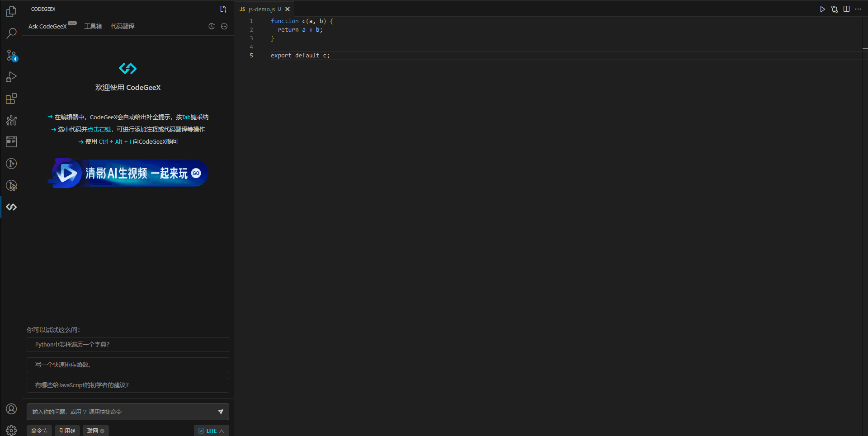Send the message with paper plane icon
Screen dimensions: 868x436
[221, 412]
